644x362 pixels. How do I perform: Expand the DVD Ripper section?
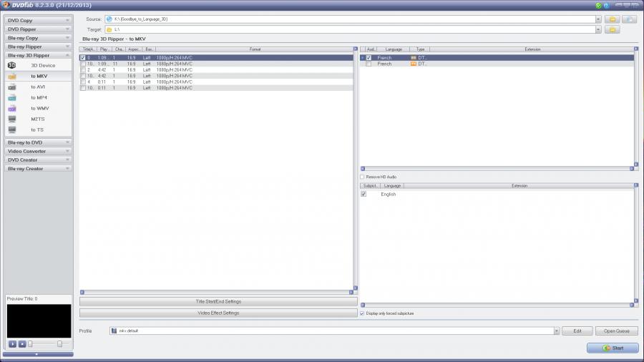tap(38, 29)
